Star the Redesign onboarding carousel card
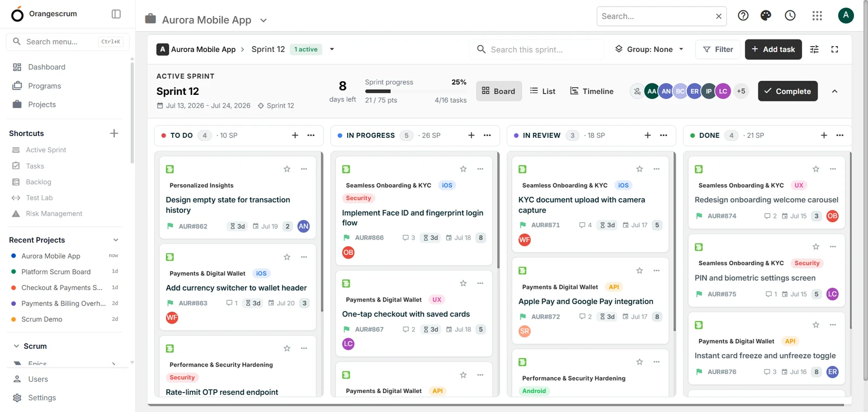 click(x=816, y=169)
